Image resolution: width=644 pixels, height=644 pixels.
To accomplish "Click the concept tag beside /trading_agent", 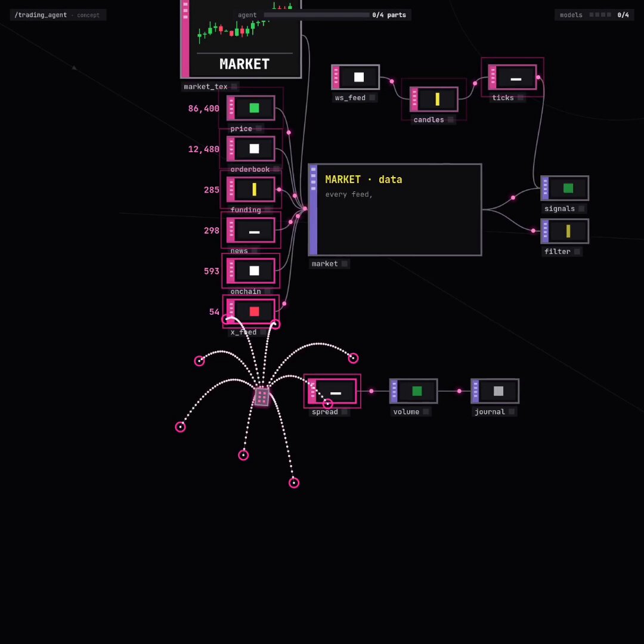I will [88, 15].
